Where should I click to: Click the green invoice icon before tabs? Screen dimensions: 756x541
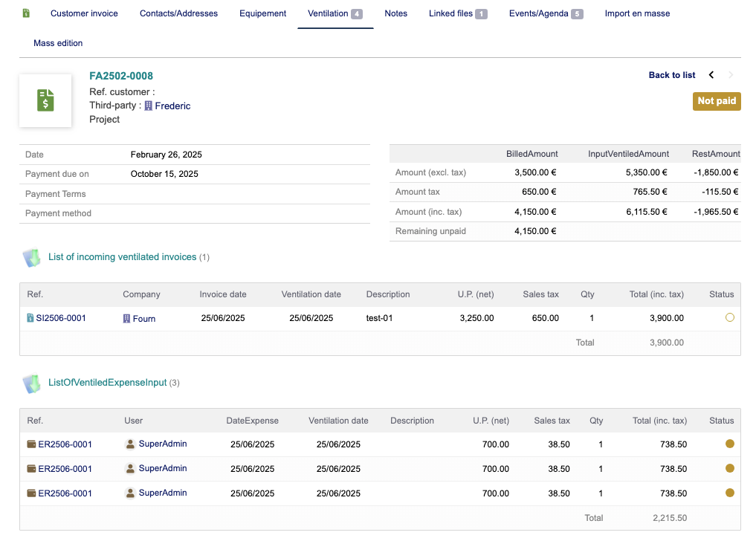(27, 13)
